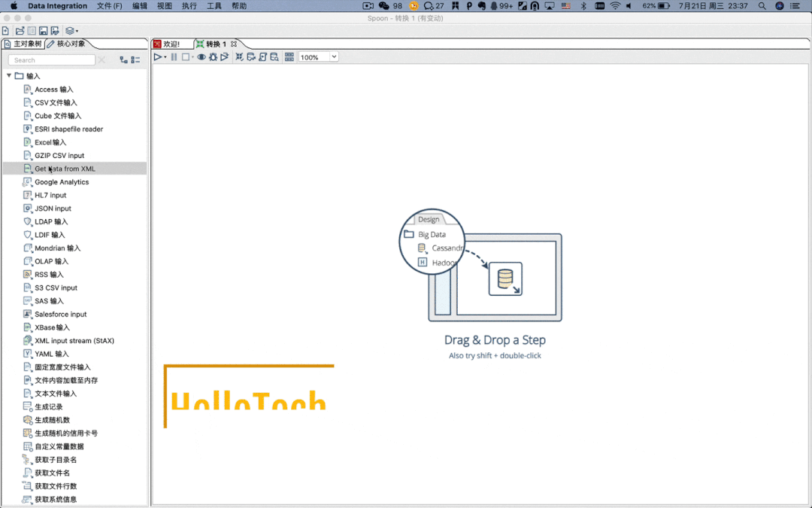Select the Access 输入 step
The width and height of the screenshot is (812, 508).
coord(54,89)
